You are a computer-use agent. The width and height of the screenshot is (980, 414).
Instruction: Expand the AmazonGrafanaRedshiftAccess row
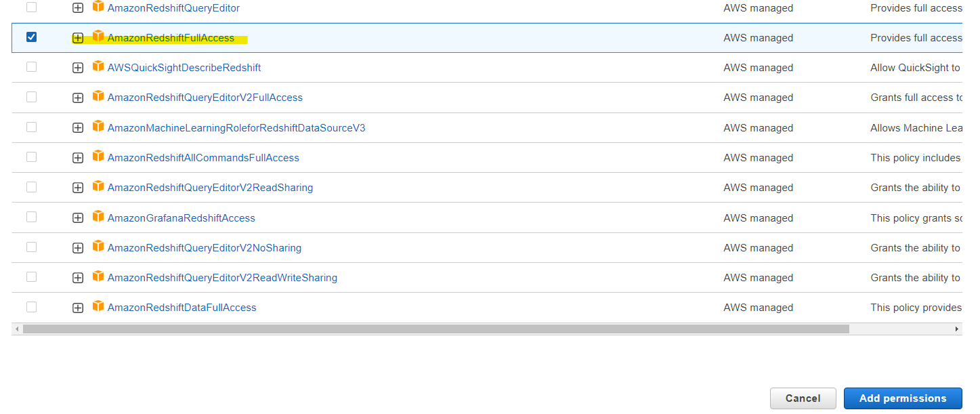(x=78, y=218)
